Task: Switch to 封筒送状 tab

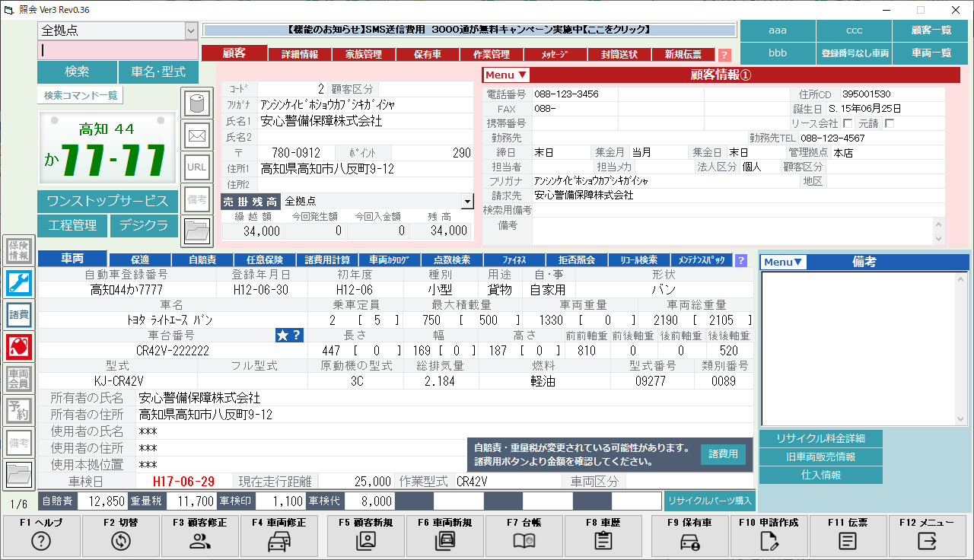Action: point(619,55)
